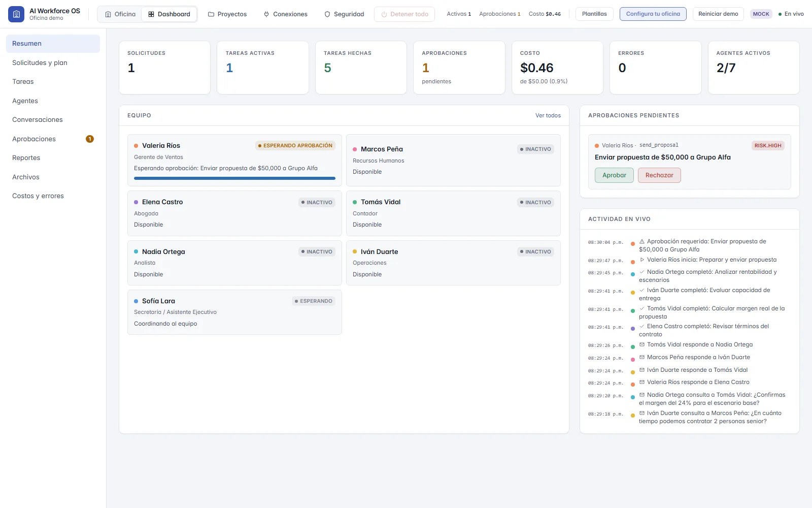
Task: Switch to the Oficina view
Action: pos(120,14)
